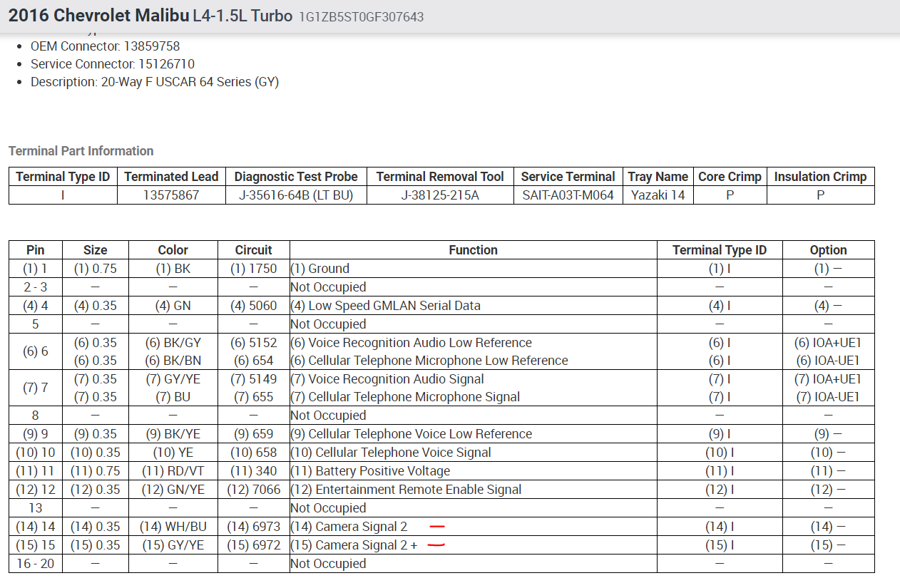Click the Size column header
The width and height of the screenshot is (900, 588).
pyautogui.click(x=95, y=250)
